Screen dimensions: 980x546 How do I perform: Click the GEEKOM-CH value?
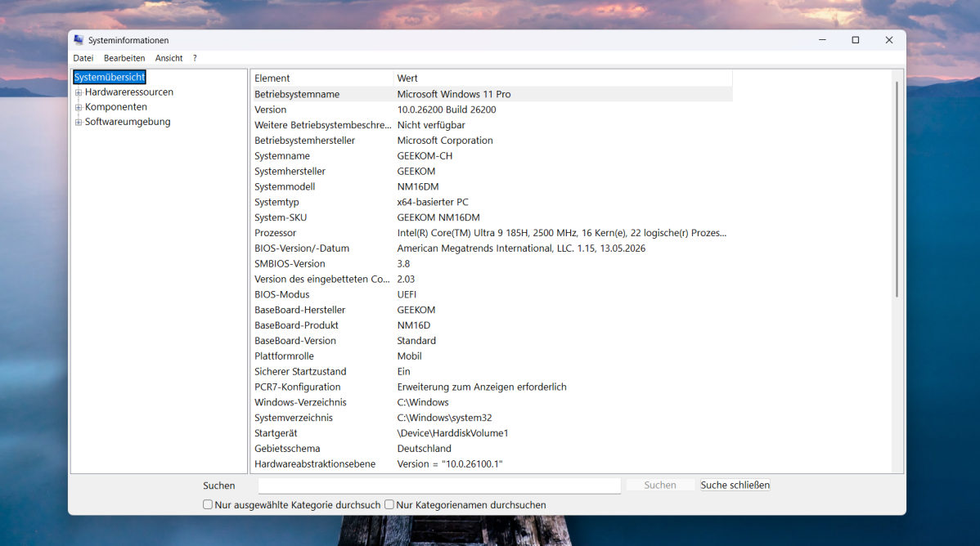[425, 155]
